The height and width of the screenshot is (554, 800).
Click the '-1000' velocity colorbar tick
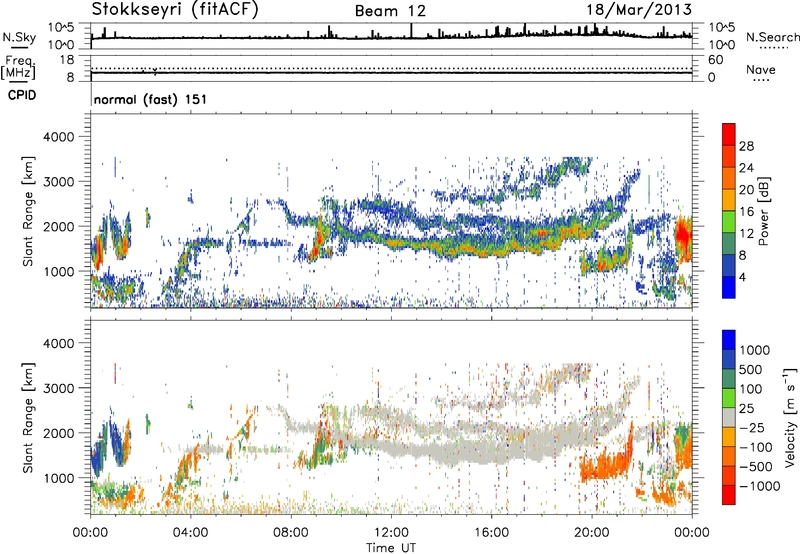(x=759, y=486)
